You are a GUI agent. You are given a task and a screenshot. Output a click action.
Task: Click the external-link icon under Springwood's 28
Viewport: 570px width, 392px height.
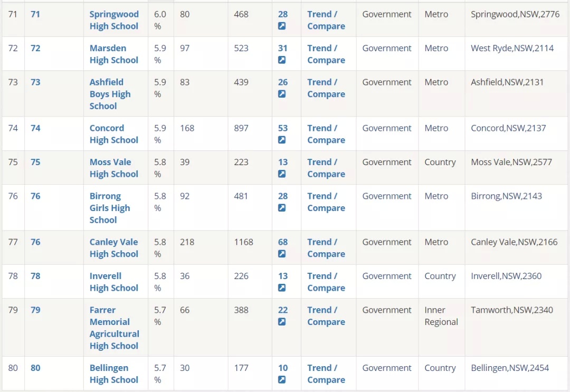pos(282,26)
